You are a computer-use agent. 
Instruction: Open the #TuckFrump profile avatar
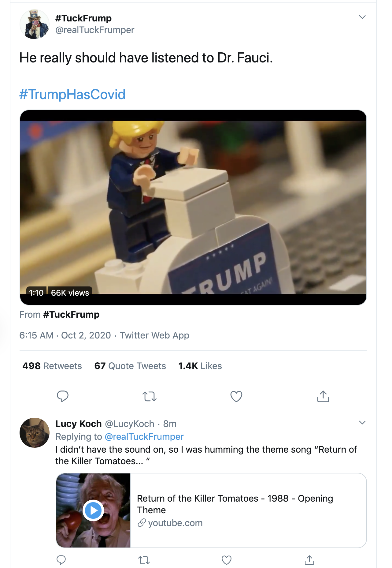[35, 24]
